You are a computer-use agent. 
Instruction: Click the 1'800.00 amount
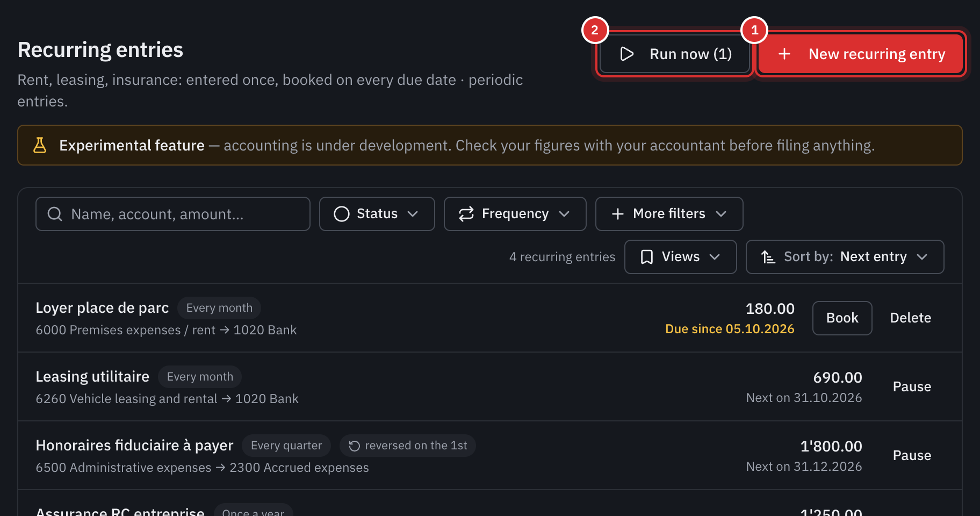pos(831,446)
